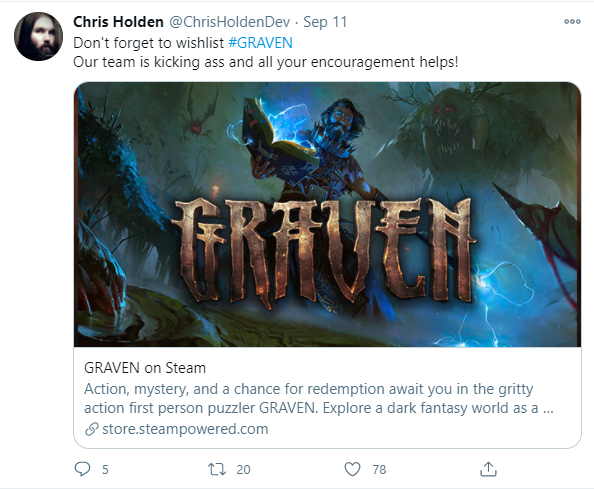Click the retweet arrows icon
Image resolution: width=594 pixels, height=489 pixels.
pyautogui.click(x=217, y=469)
